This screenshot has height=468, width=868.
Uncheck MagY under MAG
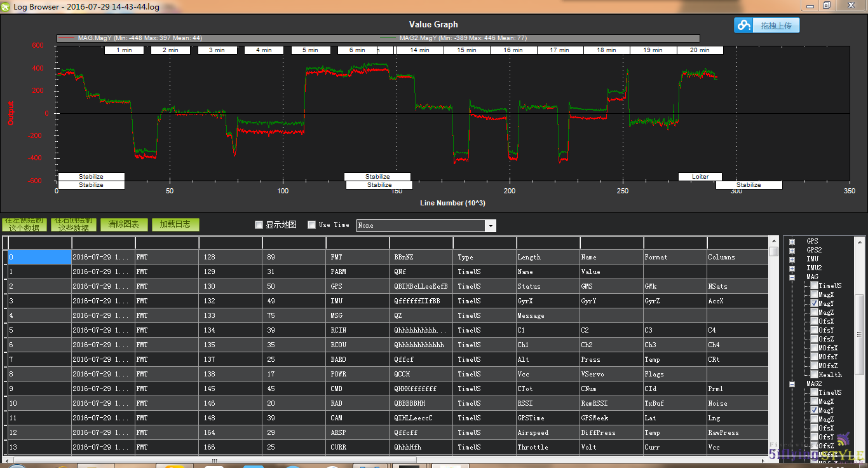(815, 304)
